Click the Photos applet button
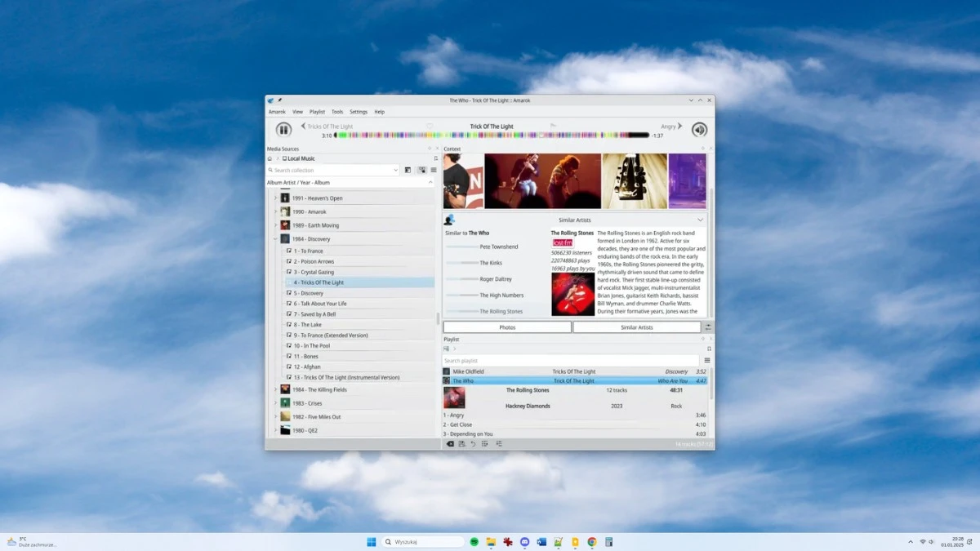Screen dimensions: 980x551 tap(507, 327)
